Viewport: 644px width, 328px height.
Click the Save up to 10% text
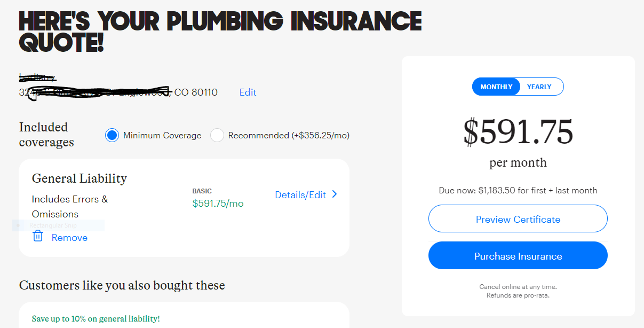tap(96, 319)
